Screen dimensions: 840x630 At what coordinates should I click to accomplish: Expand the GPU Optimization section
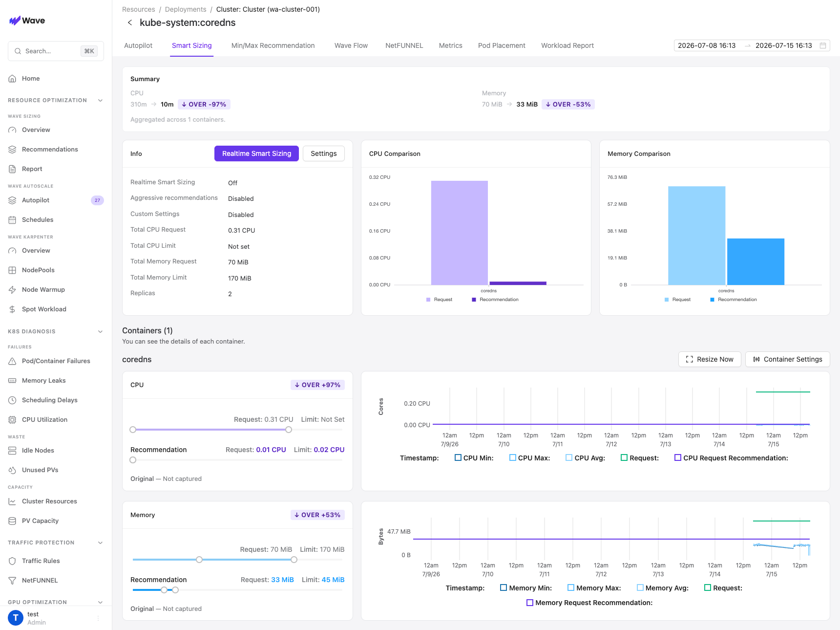(100, 602)
